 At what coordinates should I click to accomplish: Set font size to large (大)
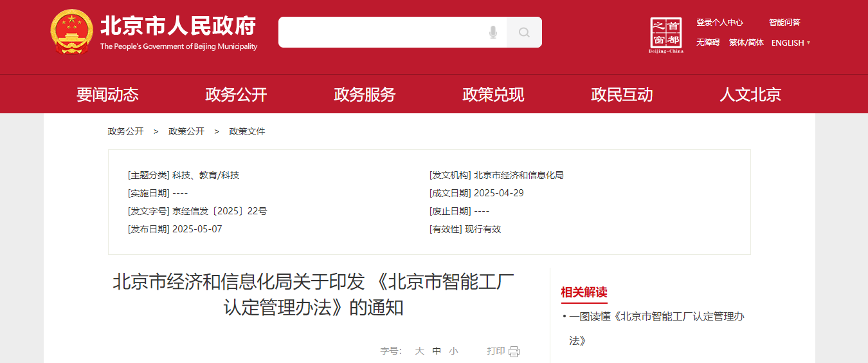coord(419,351)
